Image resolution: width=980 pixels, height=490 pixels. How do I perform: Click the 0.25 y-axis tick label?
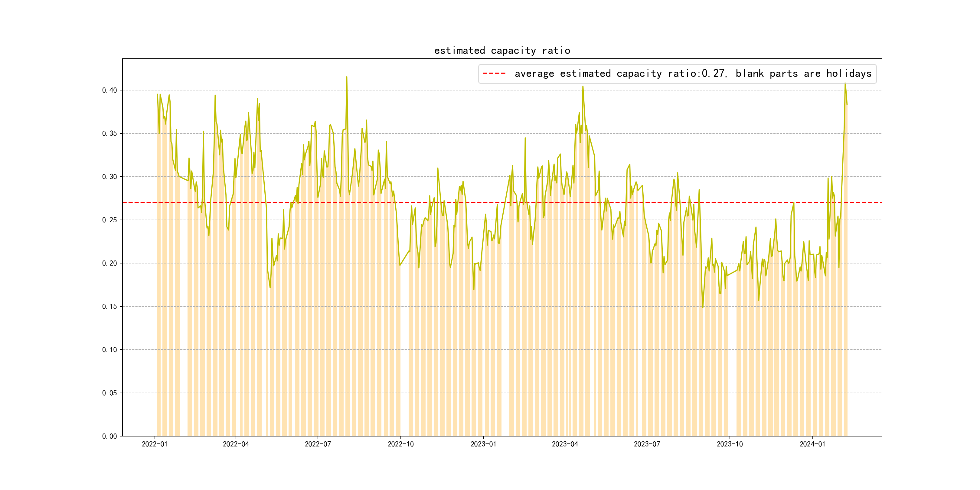tap(109, 220)
